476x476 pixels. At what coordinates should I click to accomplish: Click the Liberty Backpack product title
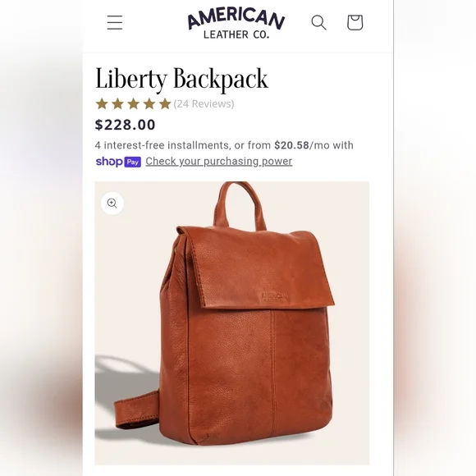pos(181,79)
